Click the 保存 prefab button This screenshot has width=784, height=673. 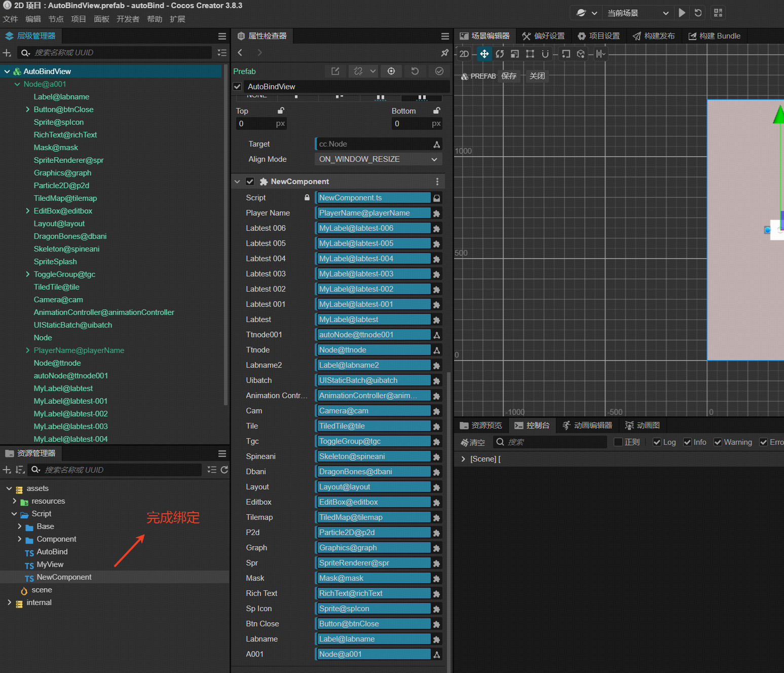click(509, 76)
